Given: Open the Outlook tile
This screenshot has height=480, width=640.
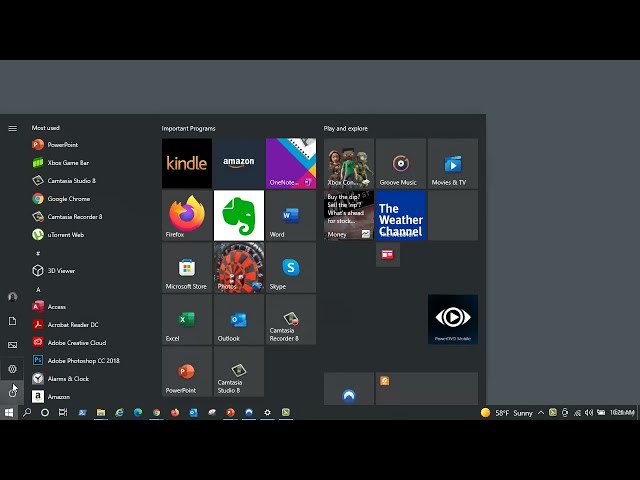Looking at the screenshot, I should click(x=239, y=319).
